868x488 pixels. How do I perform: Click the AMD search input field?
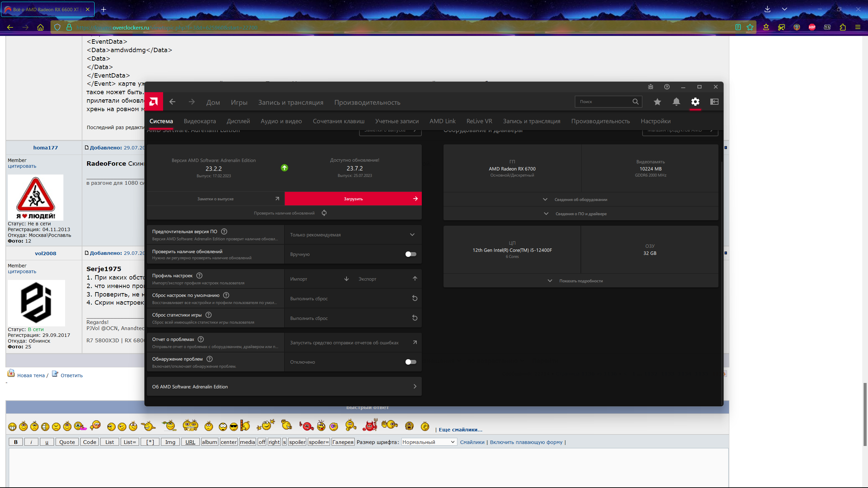coord(604,102)
